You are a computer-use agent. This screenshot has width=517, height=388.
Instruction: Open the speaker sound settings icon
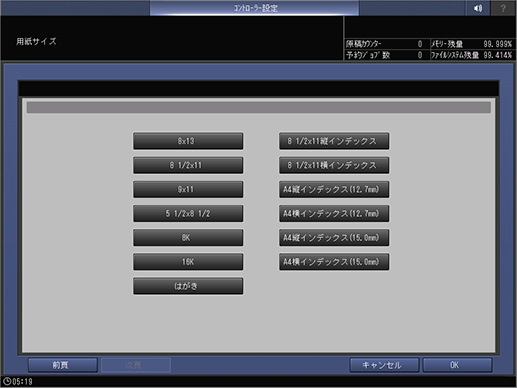coord(478,8)
